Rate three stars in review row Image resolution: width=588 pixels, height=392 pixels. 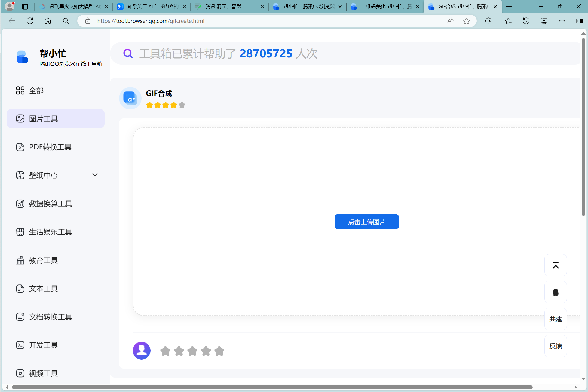click(x=192, y=351)
